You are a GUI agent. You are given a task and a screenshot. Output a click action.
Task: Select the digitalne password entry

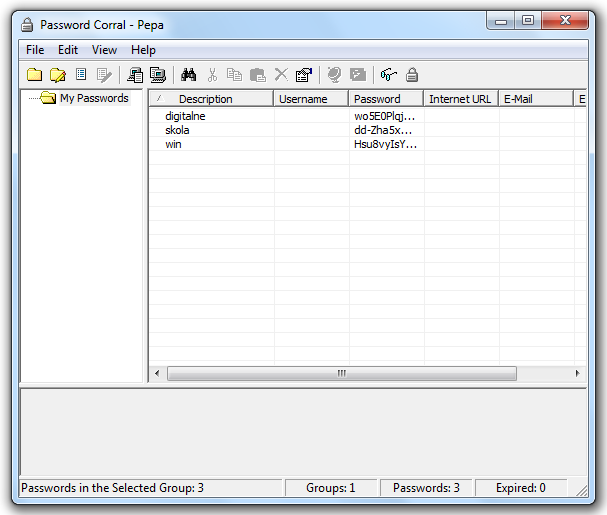tap(185, 116)
